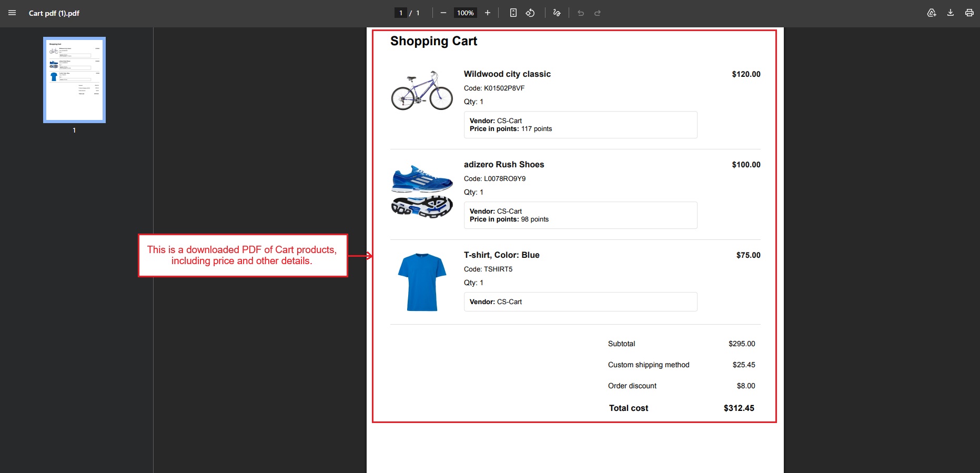Click the Total cost amount $312.45
This screenshot has height=473, width=980.
point(739,408)
